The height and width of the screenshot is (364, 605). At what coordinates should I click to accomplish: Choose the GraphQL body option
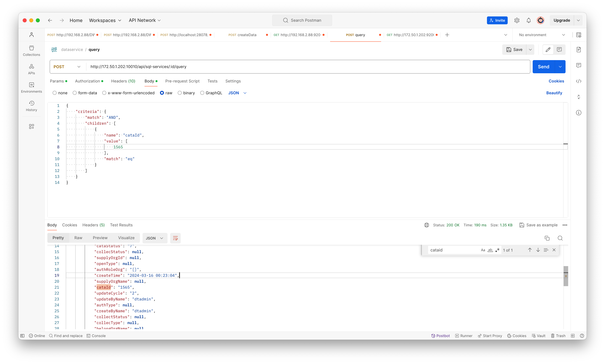click(202, 93)
